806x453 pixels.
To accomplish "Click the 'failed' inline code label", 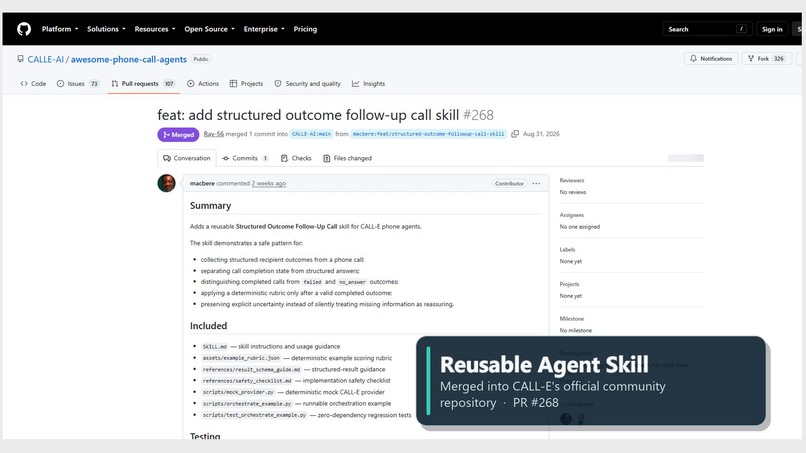I will tap(312, 282).
